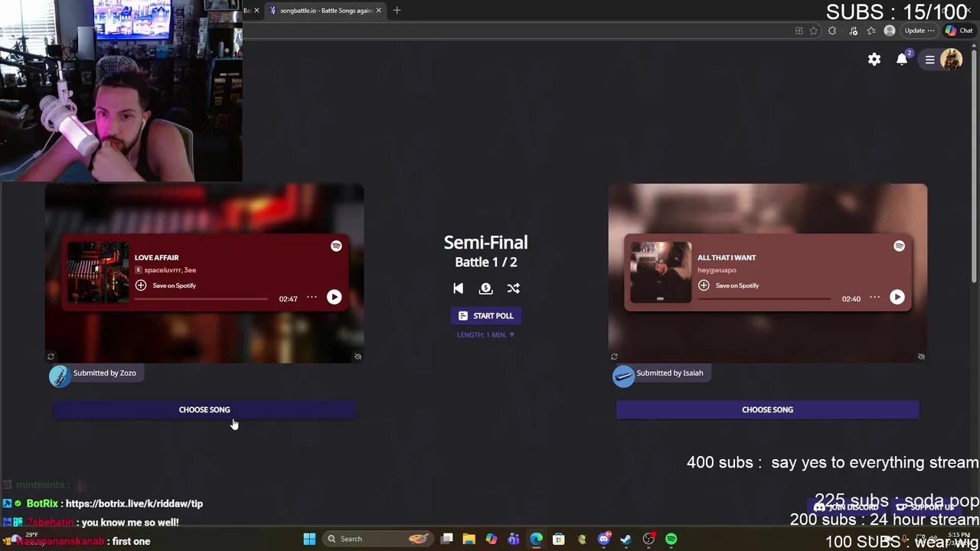This screenshot has width=980, height=551.
Task: Open browser profile account icon
Action: 889,31
